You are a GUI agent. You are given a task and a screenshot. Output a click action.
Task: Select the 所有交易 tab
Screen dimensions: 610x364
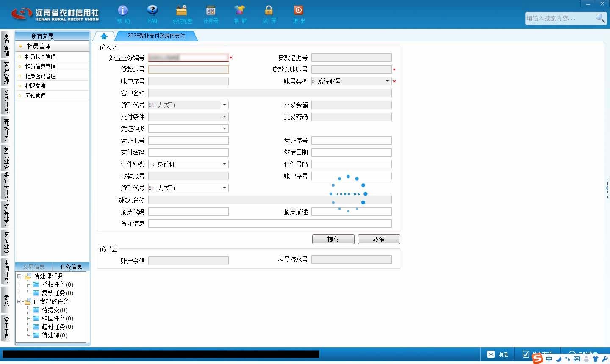pos(42,36)
